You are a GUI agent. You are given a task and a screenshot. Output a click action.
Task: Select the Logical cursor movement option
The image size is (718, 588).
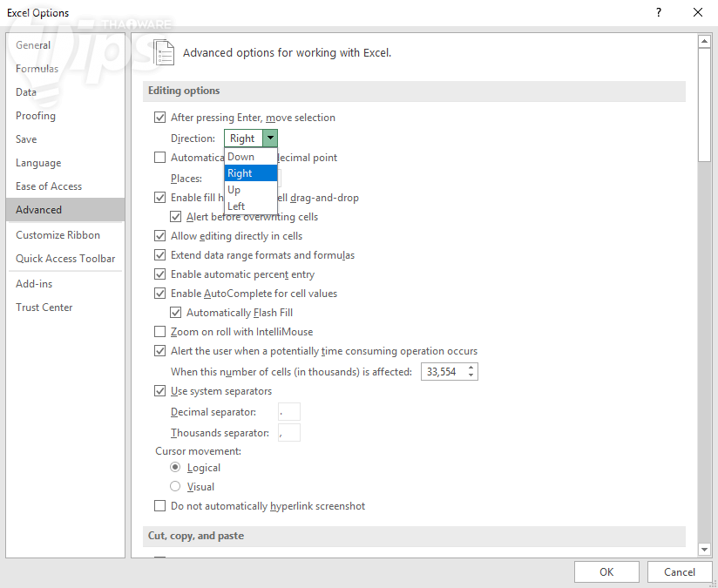coord(175,468)
